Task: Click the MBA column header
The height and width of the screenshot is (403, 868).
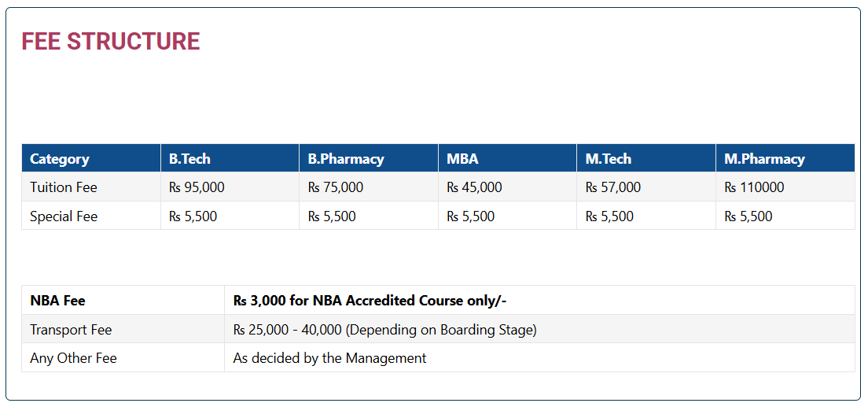Action: pyautogui.click(x=462, y=158)
